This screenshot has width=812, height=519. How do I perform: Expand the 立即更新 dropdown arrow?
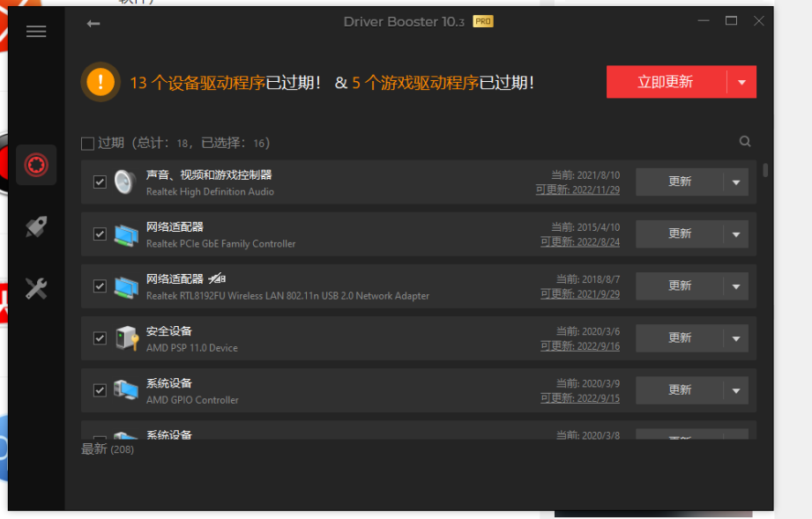[741, 82]
